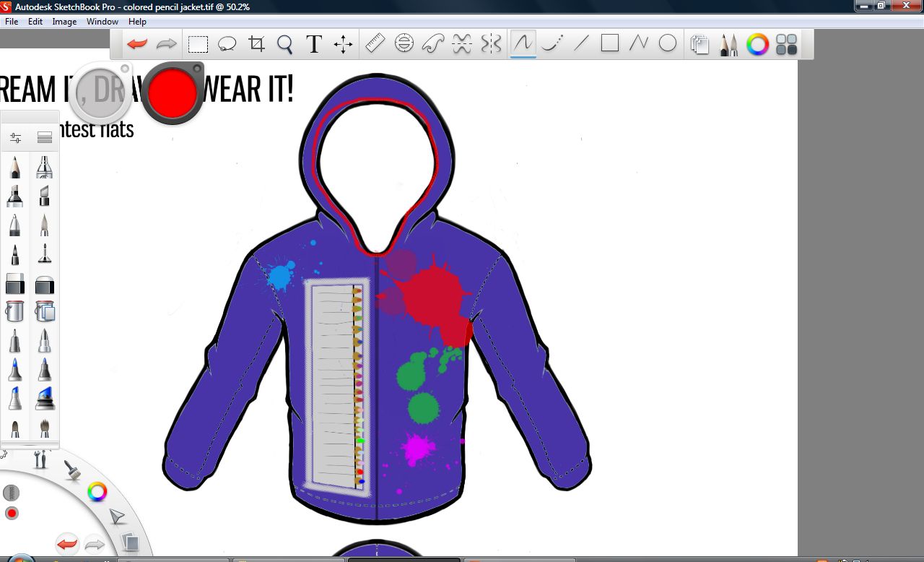Image resolution: width=924 pixels, height=562 pixels.
Task: Open the lagoon tools wrench icon
Action: (40, 459)
